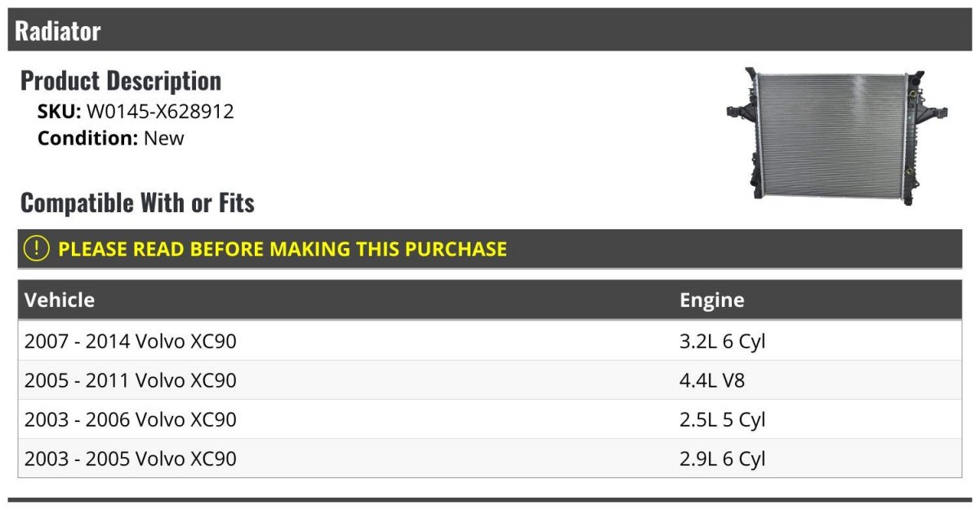980x510 pixels.
Task: Expand the PLEASE READ BEFORE MAKING THIS PURCHASE notice
Action: coord(283,249)
